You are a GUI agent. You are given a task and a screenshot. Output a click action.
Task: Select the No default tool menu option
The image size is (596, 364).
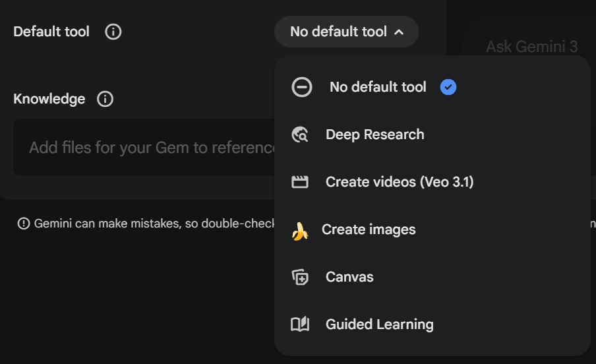[x=378, y=87]
